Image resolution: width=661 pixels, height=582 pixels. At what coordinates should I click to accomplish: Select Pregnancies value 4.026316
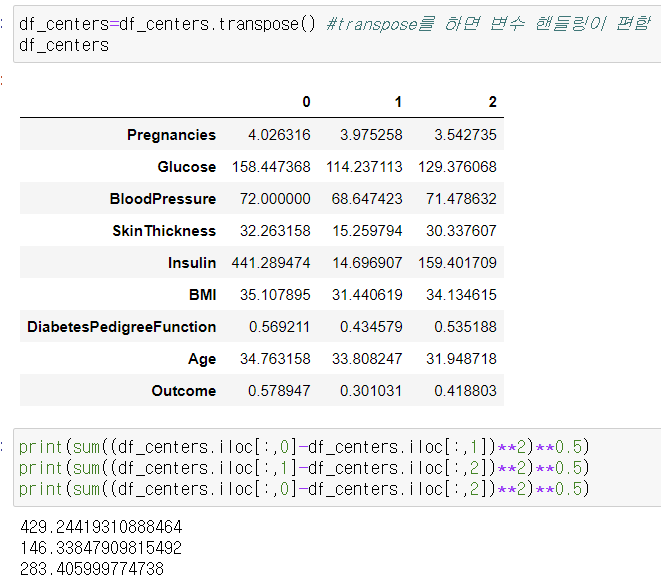[x=279, y=135]
